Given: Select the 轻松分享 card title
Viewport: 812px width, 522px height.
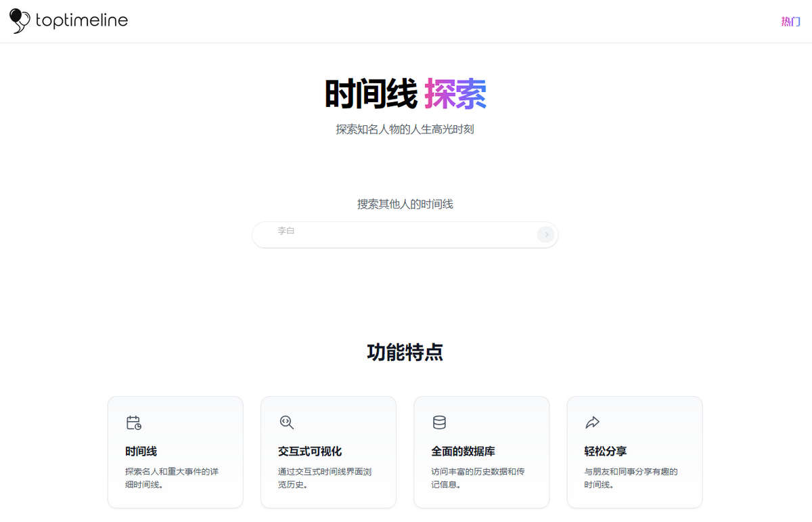Looking at the screenshot, I should click(606, 451).
